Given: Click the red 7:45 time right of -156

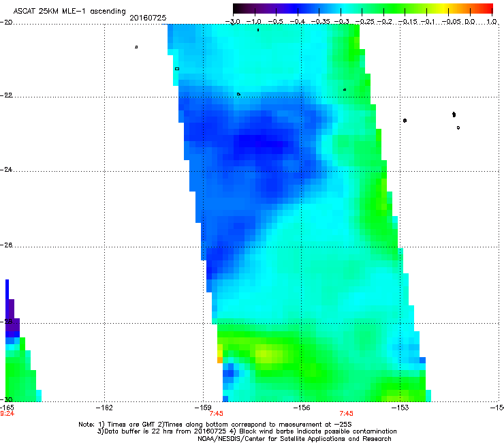Looking at the screenshot, I should pyautogui.click(x=347, y=414).
